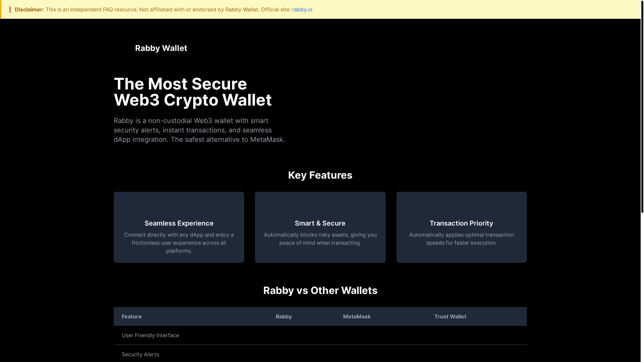Click The Most Secure Web3 Crypto Wallet headline
Screen dimensions: 644x362
[193, 92]
